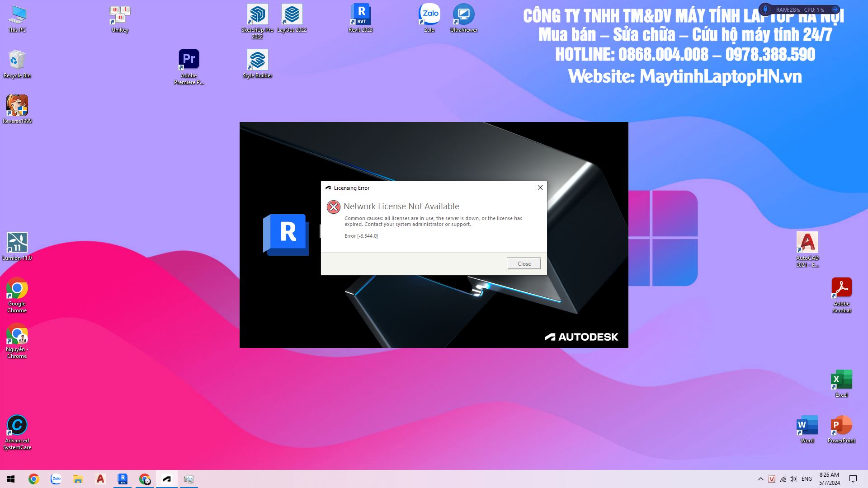Open Adobe Premiere Pro shortcut
Image resolution: width=868 pixels, height=488 pixels.
click(189, 60)
